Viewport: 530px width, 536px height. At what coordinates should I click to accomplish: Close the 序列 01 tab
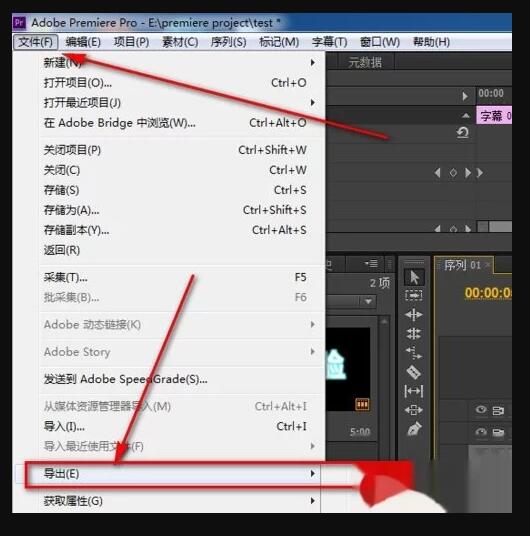tap(488, 265)
